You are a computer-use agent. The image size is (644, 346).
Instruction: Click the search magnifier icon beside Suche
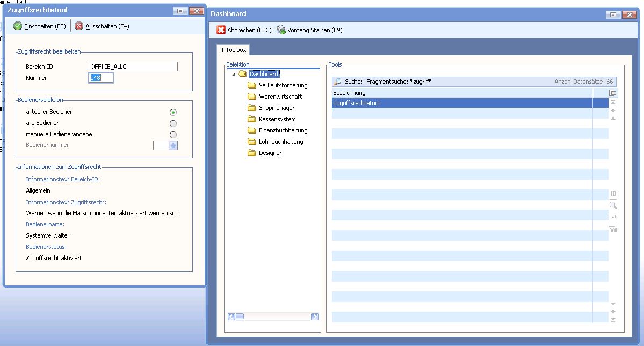pos(338,82)
